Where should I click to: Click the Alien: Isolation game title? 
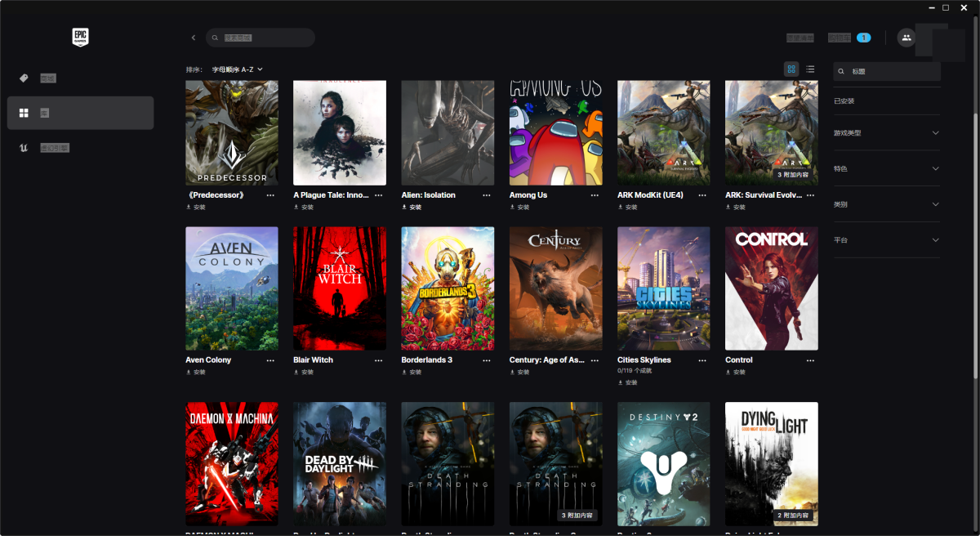[428, 195]
